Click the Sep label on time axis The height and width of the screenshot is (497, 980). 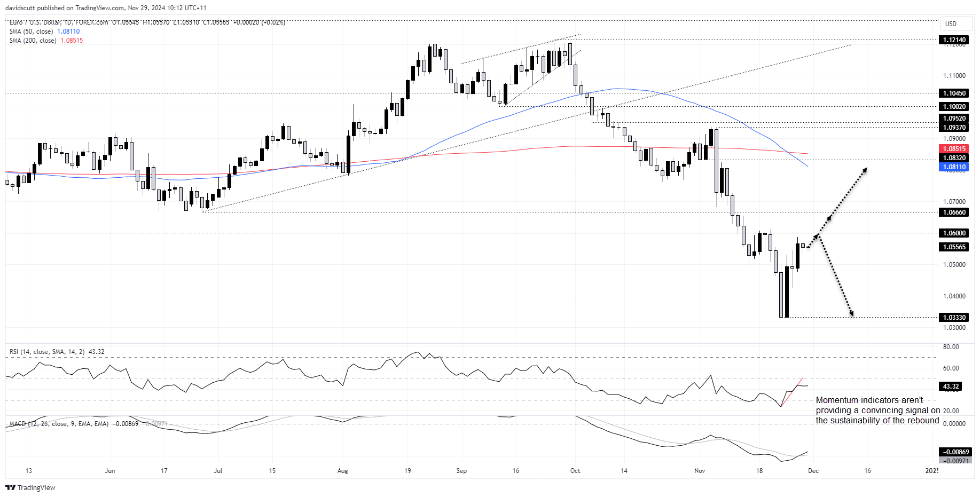[x=461, y=471]
